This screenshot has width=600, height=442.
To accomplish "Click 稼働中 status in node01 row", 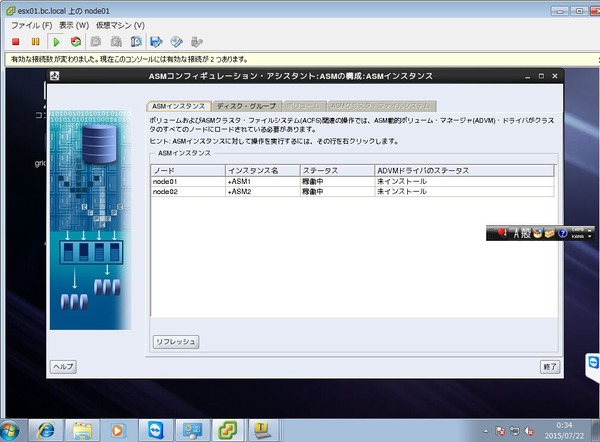I will (x=337, y=181).
